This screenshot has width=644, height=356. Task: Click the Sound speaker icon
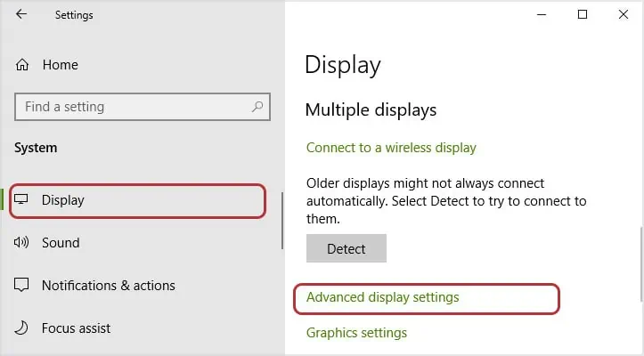click(21, 242)
